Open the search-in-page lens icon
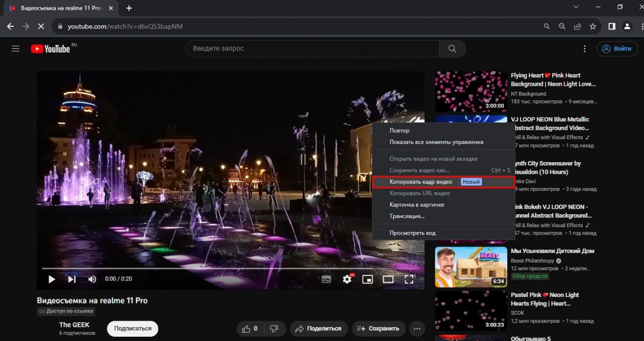 click(546, 26)
